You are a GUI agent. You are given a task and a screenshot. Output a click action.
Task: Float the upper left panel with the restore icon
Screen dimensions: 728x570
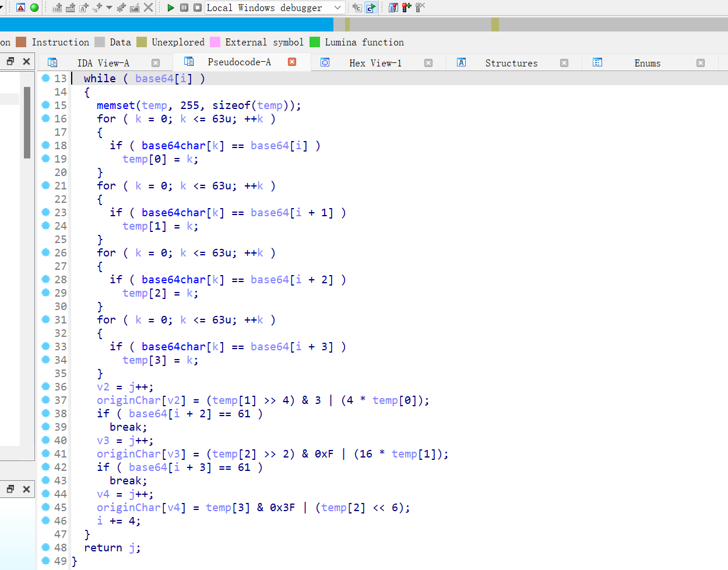click(10, 61)
